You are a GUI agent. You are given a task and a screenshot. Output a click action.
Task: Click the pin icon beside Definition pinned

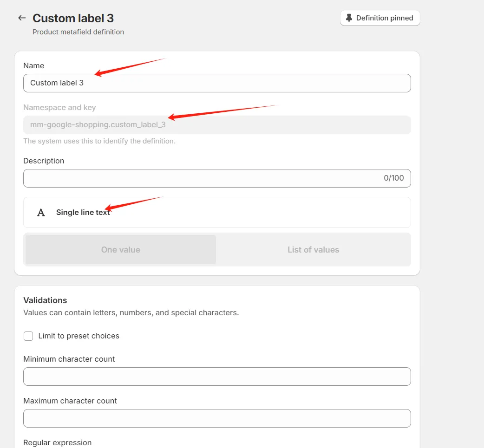pos(349,18)
